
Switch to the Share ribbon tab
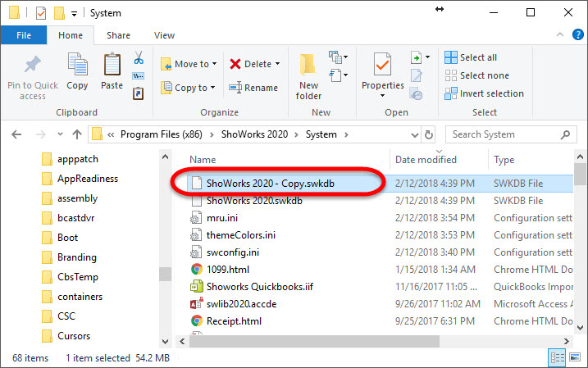[x=118, y=35]
